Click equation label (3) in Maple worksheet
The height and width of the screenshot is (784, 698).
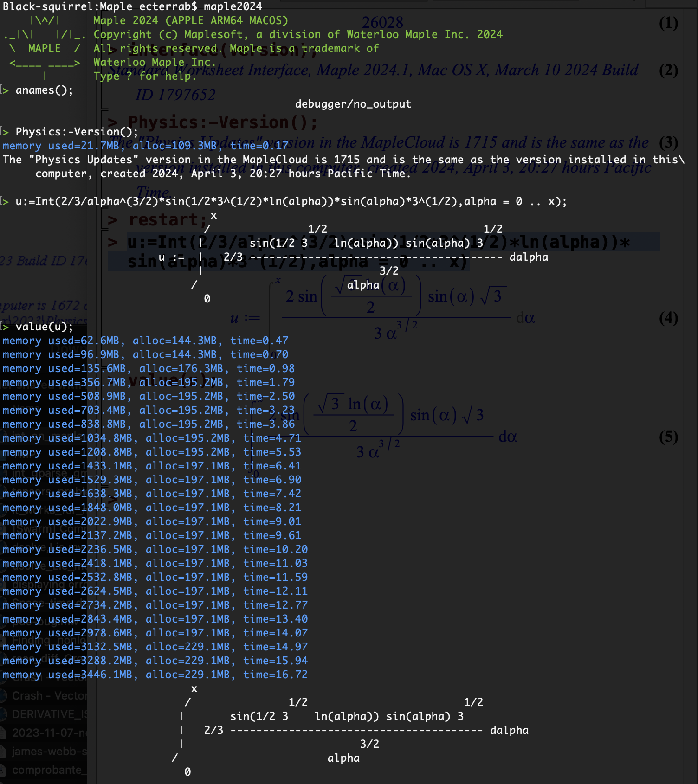pos(668,142)
